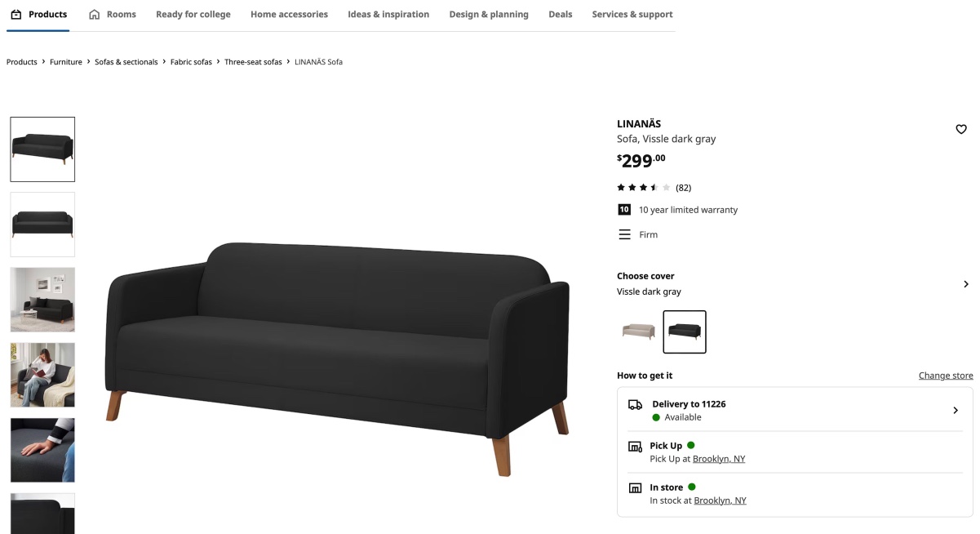Select the dark gray cover swatch
Screen dimensions: 980x534
tap(685, 332)
